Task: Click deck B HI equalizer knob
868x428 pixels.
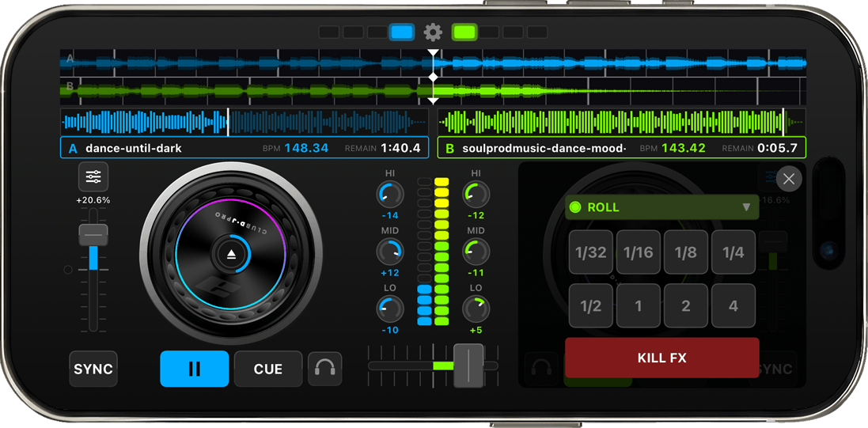Action: point(476,195)
